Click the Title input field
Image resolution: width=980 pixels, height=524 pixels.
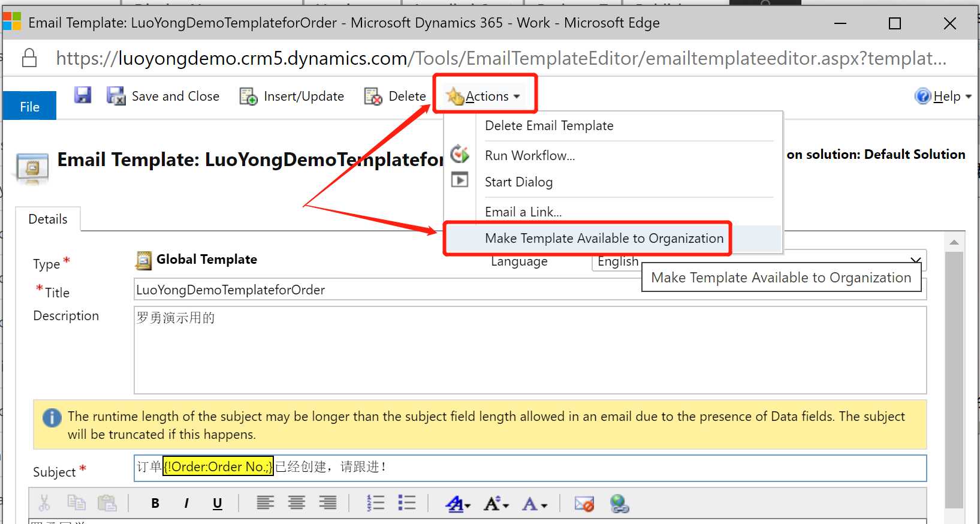pos(530,290)
